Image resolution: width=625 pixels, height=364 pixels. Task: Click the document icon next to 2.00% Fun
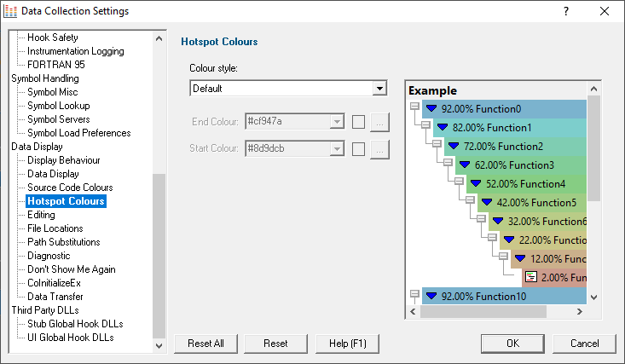point(531,277)
